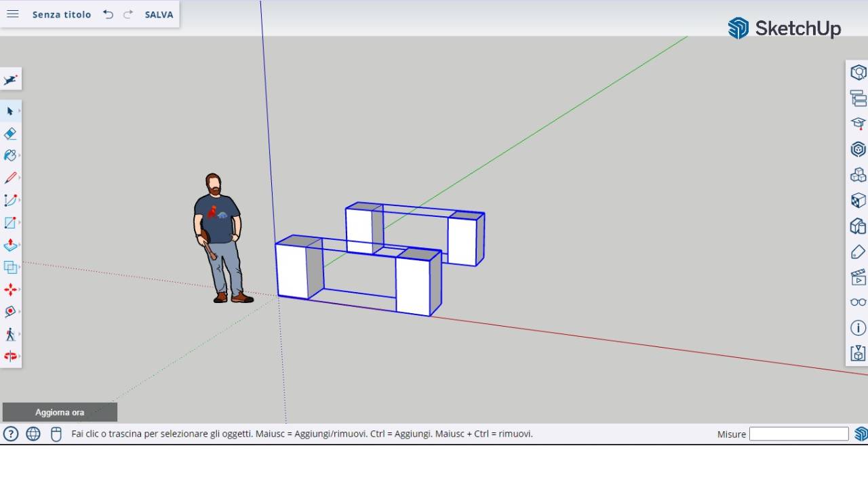Expand the Shapes tool flyout arrow
Screen dimensions: 868x488
19,222
